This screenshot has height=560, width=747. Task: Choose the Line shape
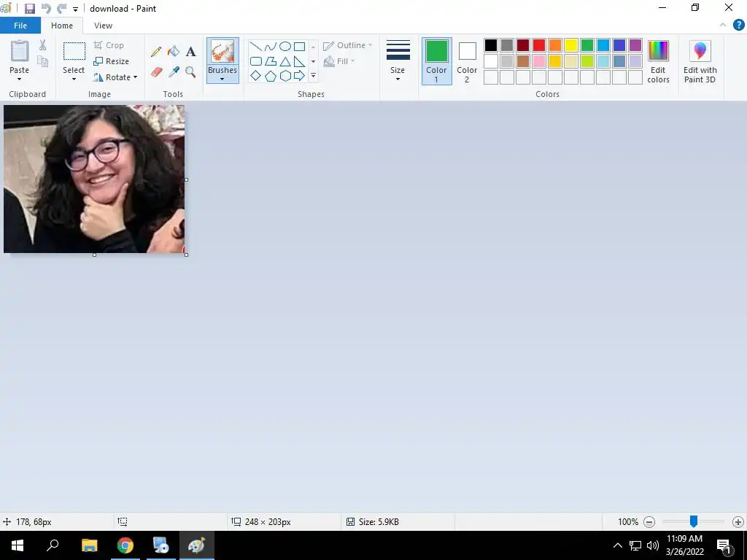(256, 47)
